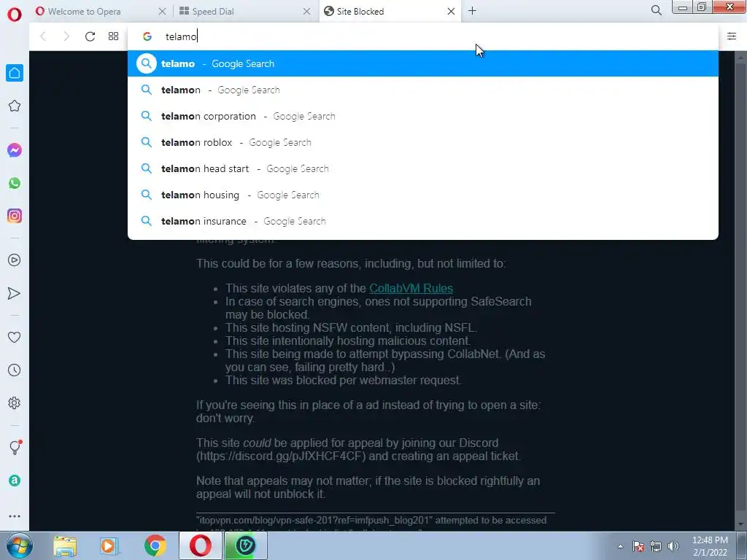The image size is (747, 560).
Task: Add a new tab with plus button
Action: point(472,11)
